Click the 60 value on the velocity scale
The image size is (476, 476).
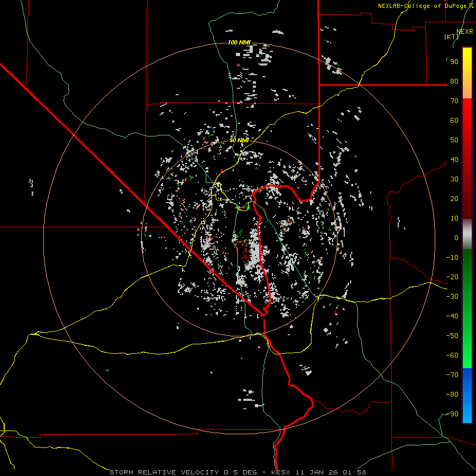coord(454,121)
